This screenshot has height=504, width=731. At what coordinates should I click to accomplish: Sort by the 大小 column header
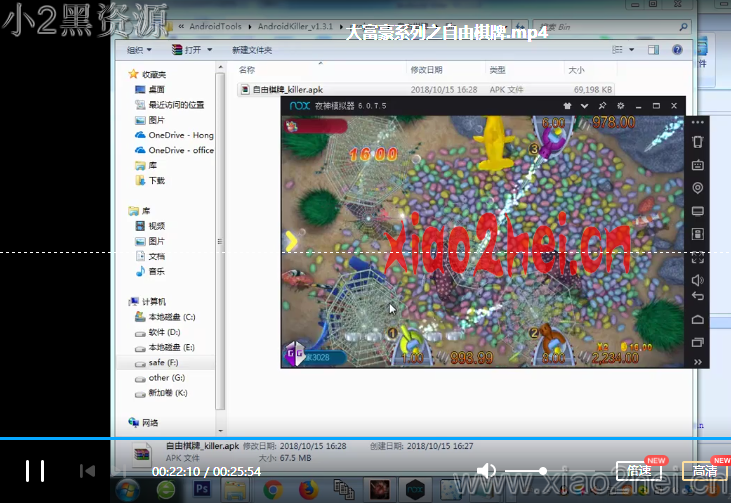point(576,70)
